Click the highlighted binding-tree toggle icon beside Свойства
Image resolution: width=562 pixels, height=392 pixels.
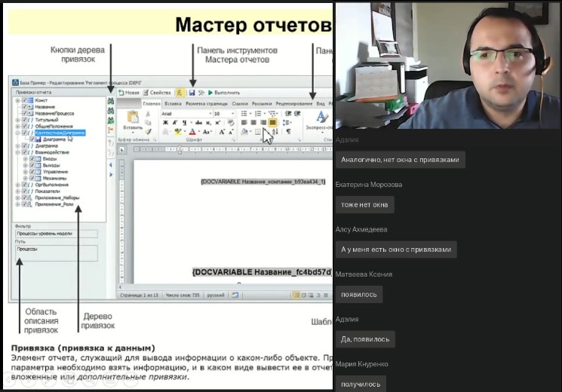180,93
